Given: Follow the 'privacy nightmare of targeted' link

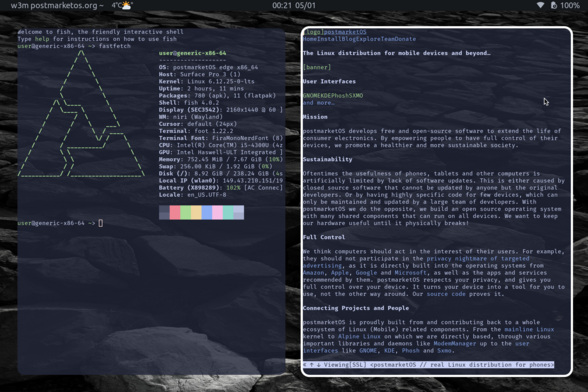Looking at the screenshot, I should [x=478, y=258].
